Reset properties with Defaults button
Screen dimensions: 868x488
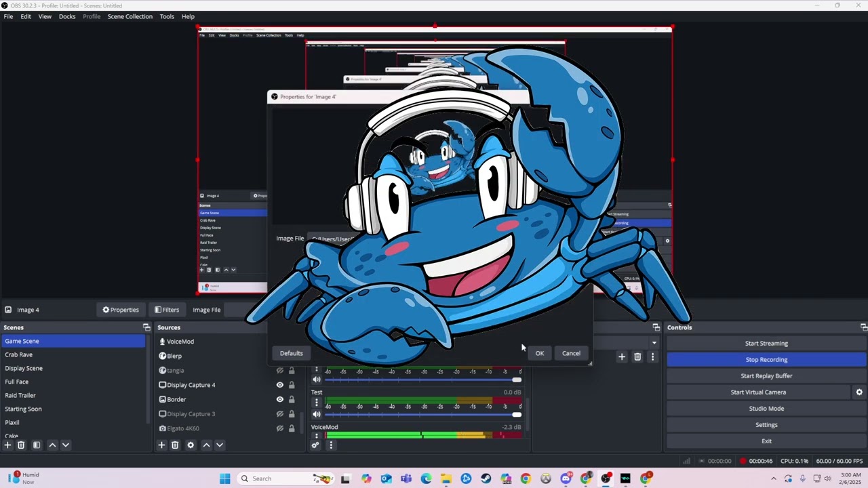292,353
